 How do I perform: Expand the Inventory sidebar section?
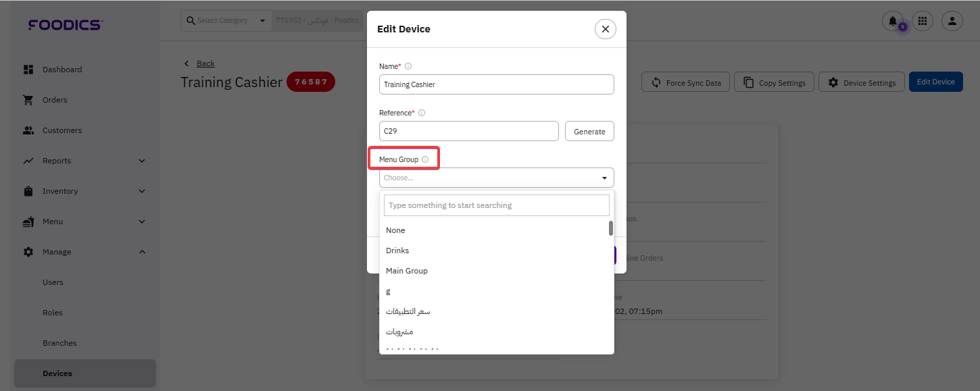(x=142, y=191)
